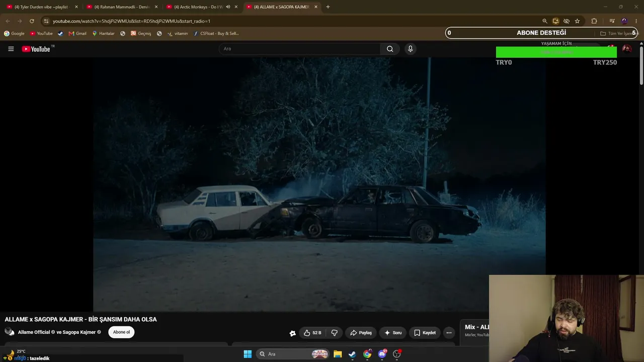Open Steam from the taskbar
The width and height of the screenshot is (644, 362).
pyautogui.click(x=352, y=354)
